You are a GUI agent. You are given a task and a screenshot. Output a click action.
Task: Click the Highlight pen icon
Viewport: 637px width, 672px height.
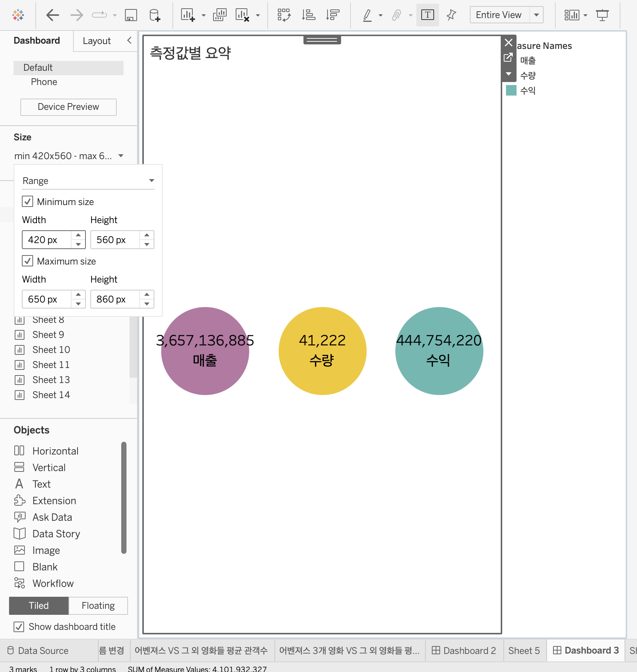tap(367, 15)
